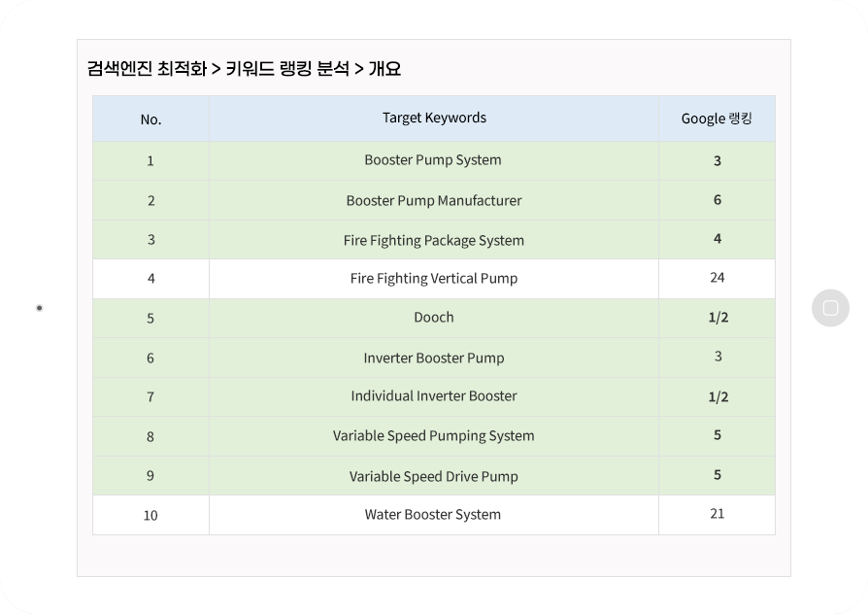Click the 'No.' column header

pos(150,119)
